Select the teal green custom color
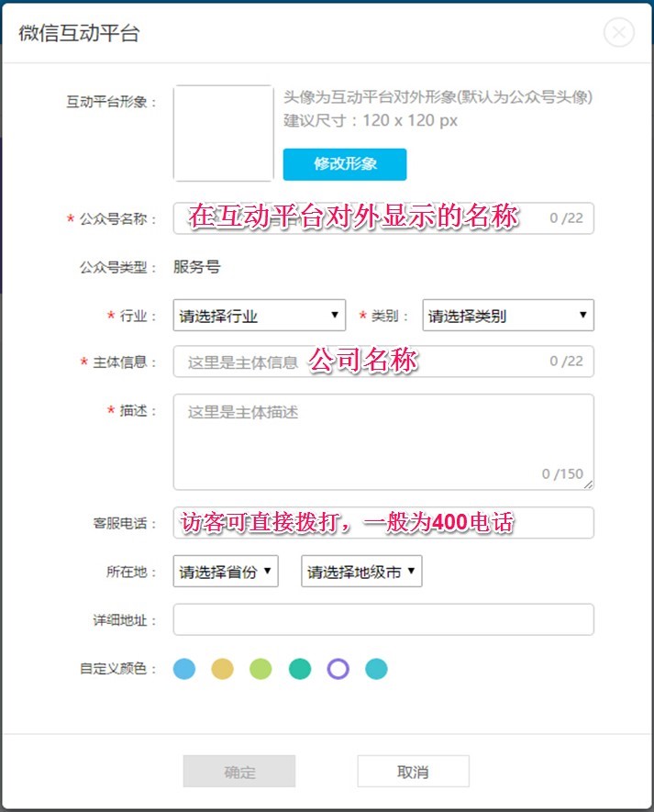Screen dimensions: 654x812 (300, 669)
